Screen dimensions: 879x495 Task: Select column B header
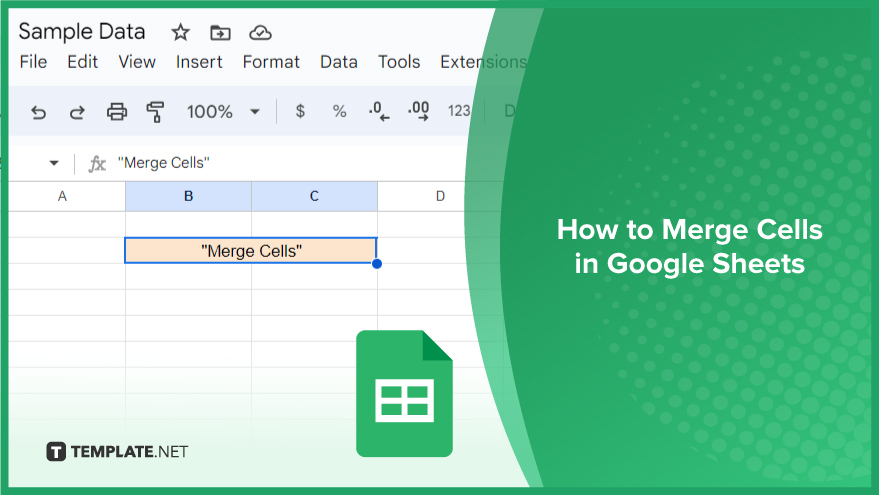(188, 196)
